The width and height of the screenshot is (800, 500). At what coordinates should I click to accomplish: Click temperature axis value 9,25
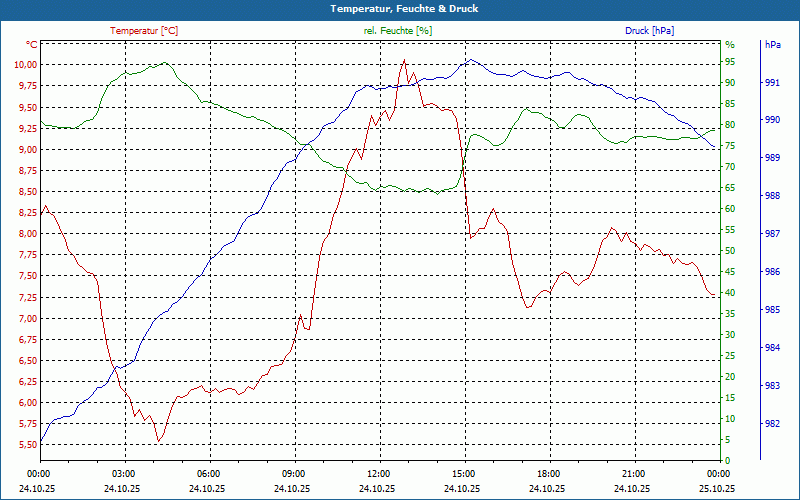tap(28, 128)
